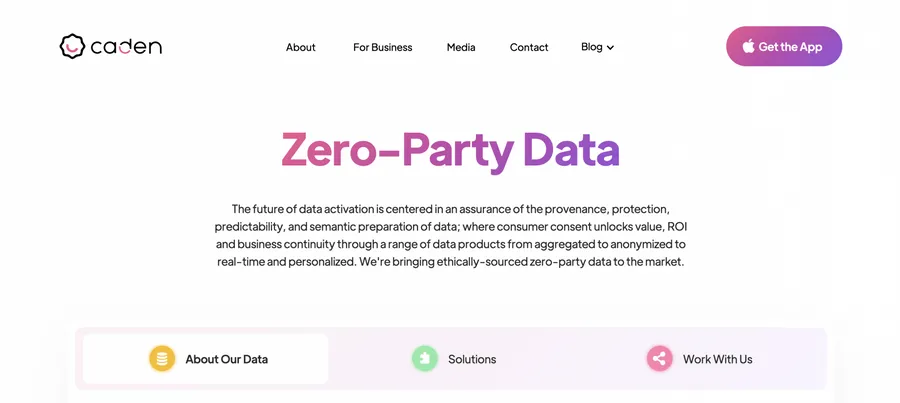The width and height of the screenshot is (900, 403).
Task: Open the Blog menu
Action: click(598, 47)
